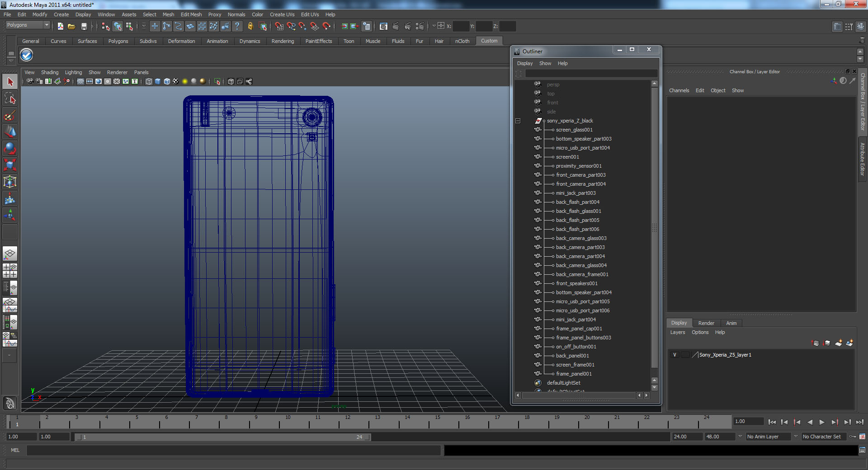Open the viewport Shading menu
The height and width of the screenshot is (470, 868).
click(x=50, y=72)
